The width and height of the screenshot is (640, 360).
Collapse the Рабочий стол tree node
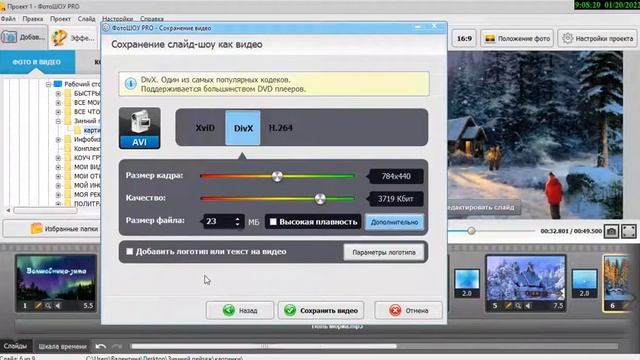tap(49, 84)
